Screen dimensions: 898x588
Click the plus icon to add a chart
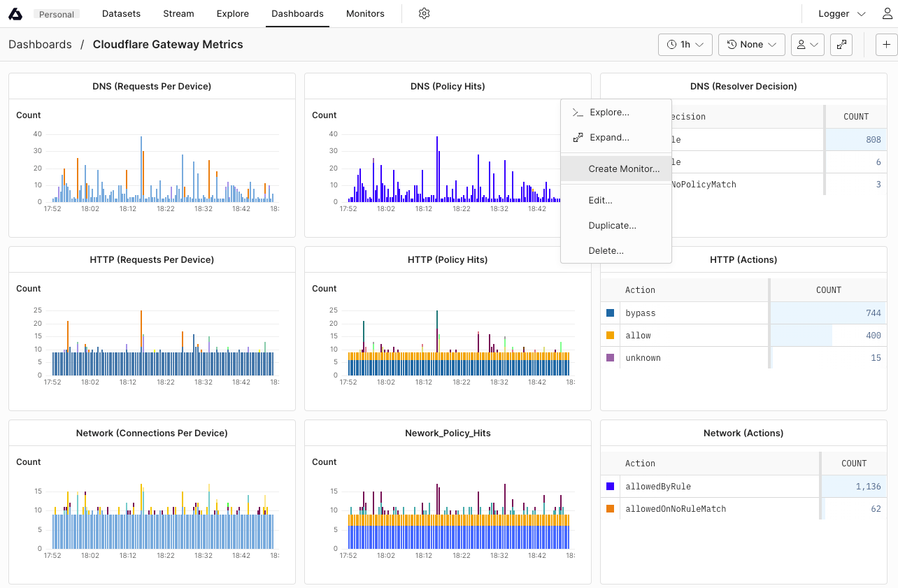[886, 44]
